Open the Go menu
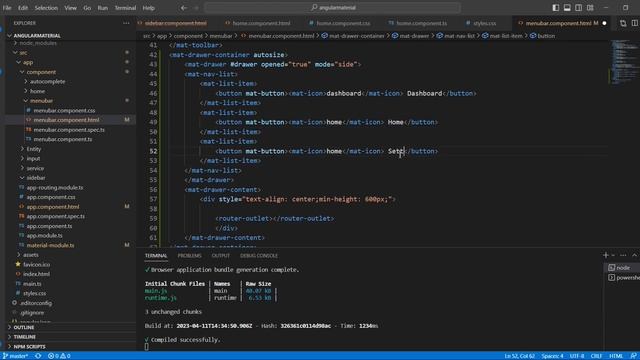The height and width of the screenshot is (360, 640). point(87,8)
